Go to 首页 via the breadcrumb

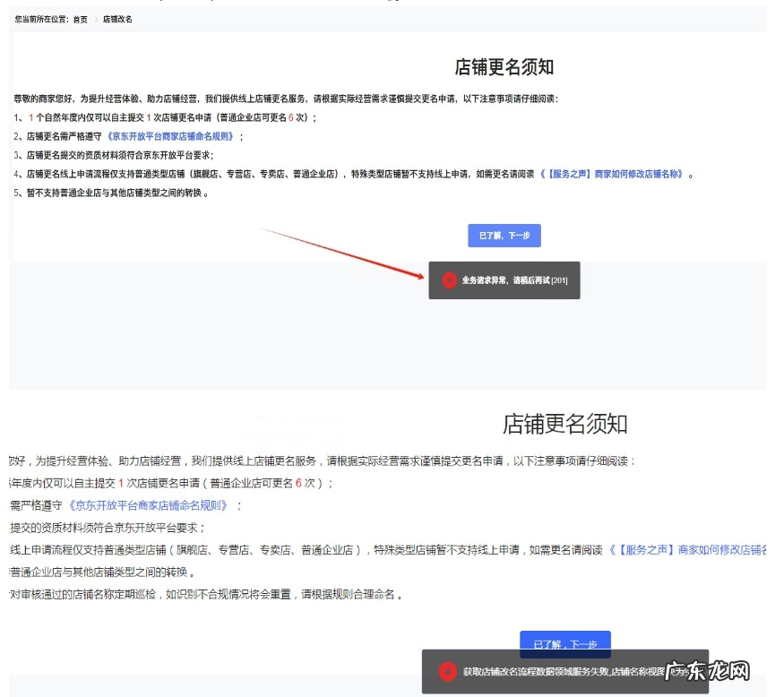coord(81,19)
